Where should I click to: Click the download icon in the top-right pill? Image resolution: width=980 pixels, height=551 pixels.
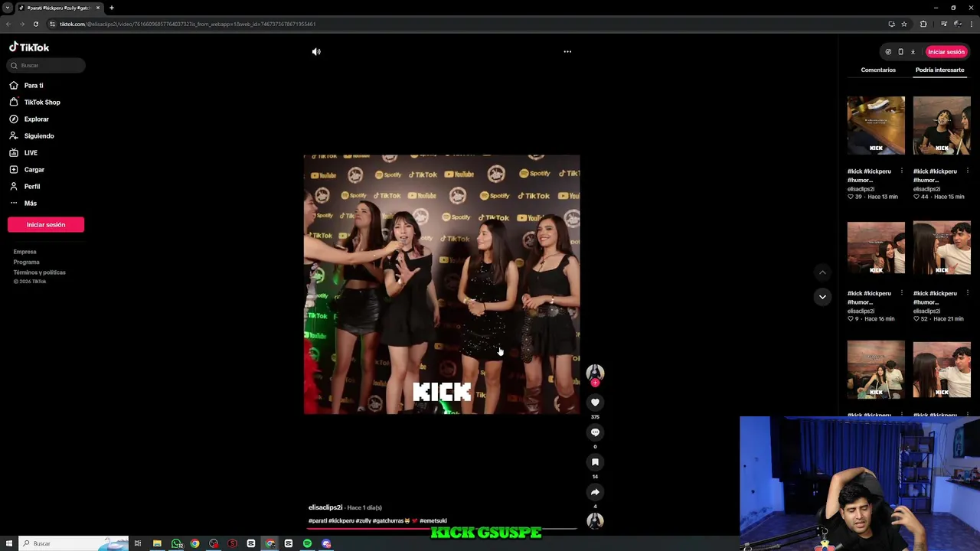[x=913, y=51]
